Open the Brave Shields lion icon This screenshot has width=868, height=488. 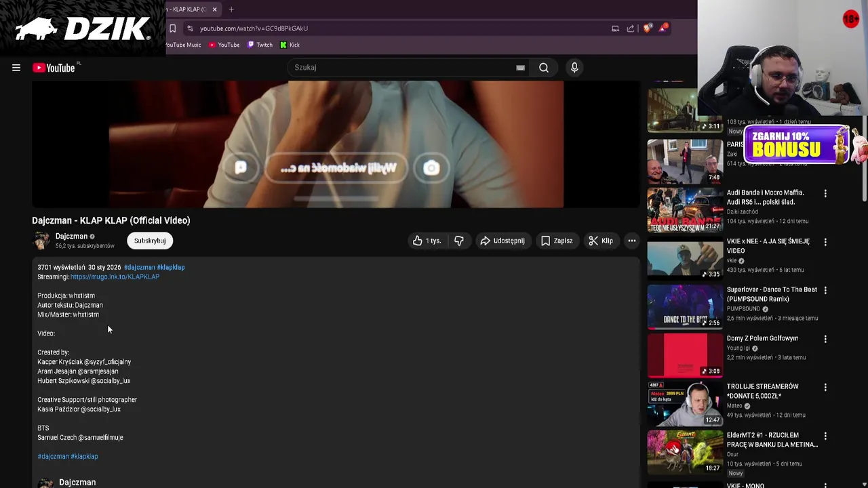(x=647, y=28)
